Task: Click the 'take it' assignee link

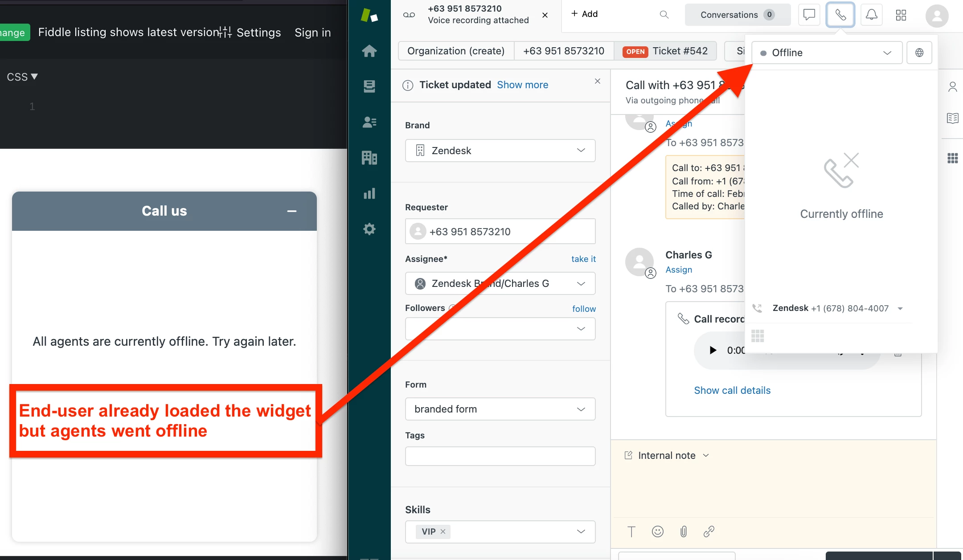Action: (x=583, y=259)
